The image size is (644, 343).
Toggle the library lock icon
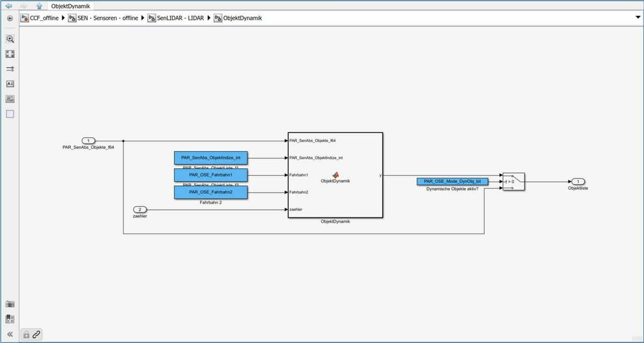tap(26, 334)
